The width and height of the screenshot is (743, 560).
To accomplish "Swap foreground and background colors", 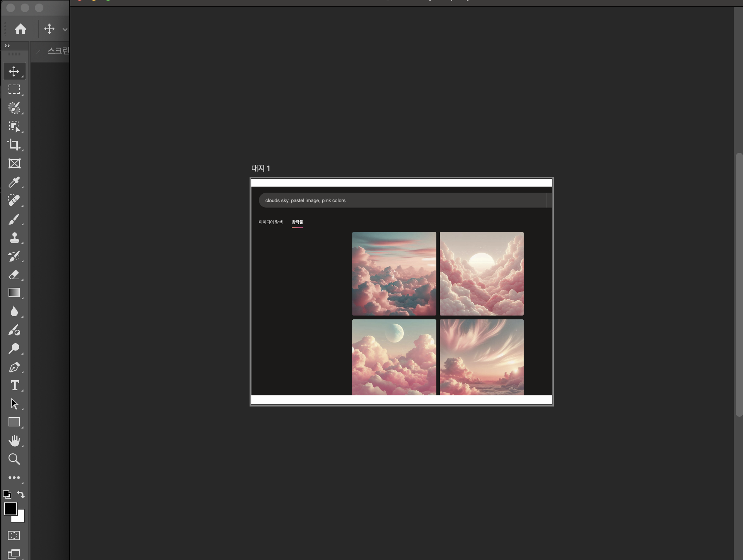I will pyautogui.click(x=21, y=494).
